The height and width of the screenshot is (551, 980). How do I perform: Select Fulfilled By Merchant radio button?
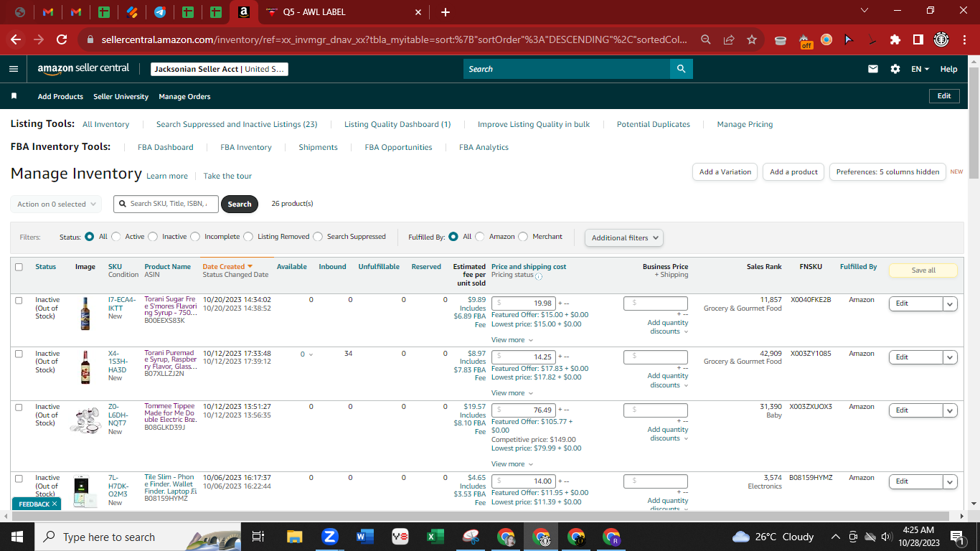click(523, 237)
